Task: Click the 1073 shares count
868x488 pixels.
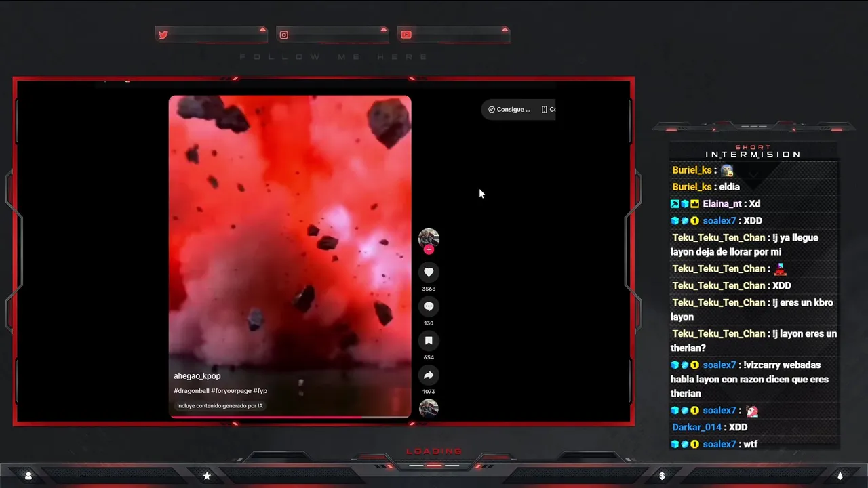Action: pos(429,392)
